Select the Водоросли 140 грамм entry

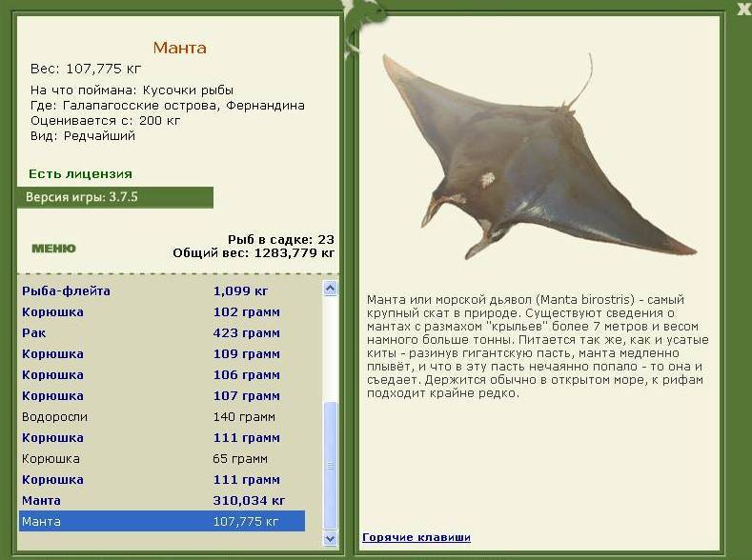click(x=162, y=417)
